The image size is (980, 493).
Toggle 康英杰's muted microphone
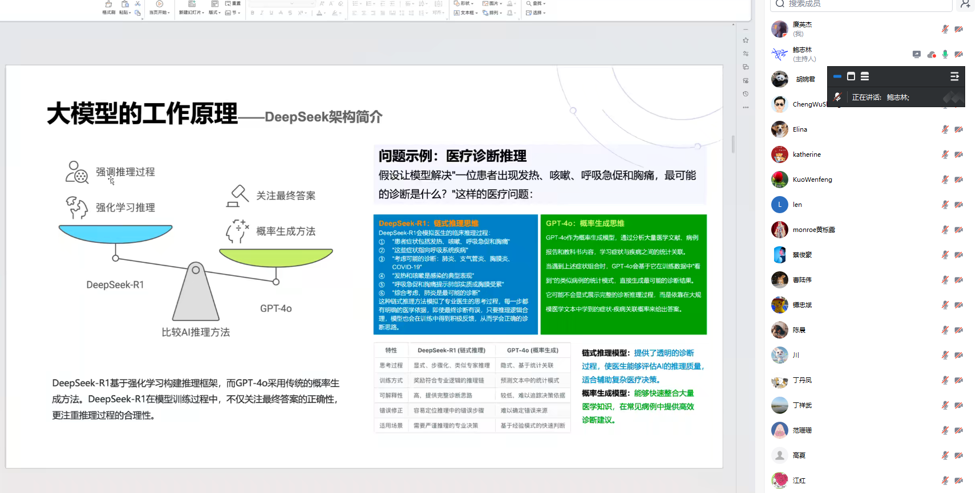click(945, 29)
